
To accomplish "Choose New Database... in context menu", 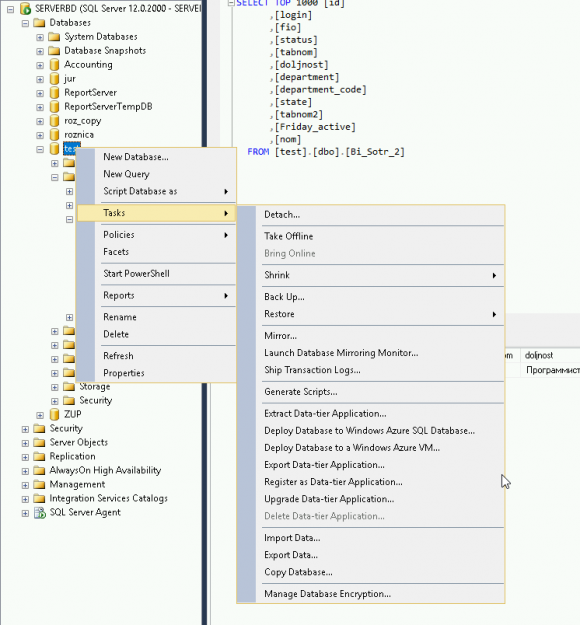I will pyautogui.click(x=156, y=157).
